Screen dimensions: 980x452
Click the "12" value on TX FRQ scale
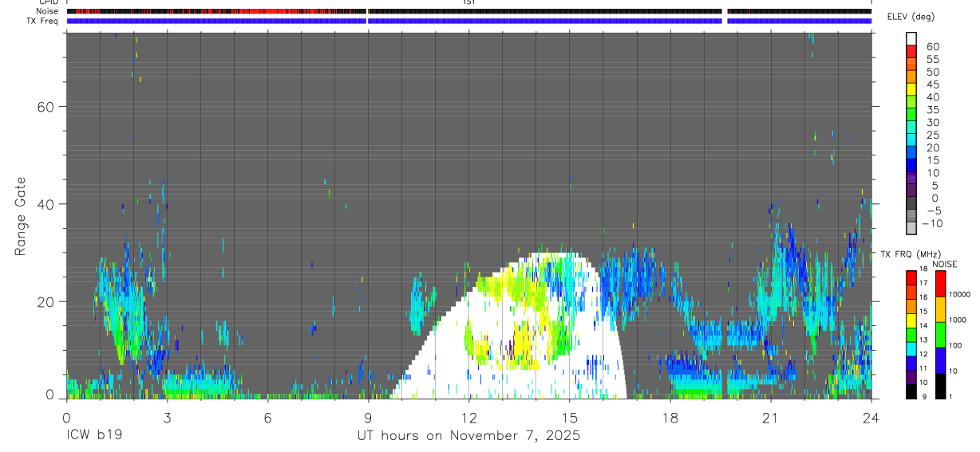(924, 354)
